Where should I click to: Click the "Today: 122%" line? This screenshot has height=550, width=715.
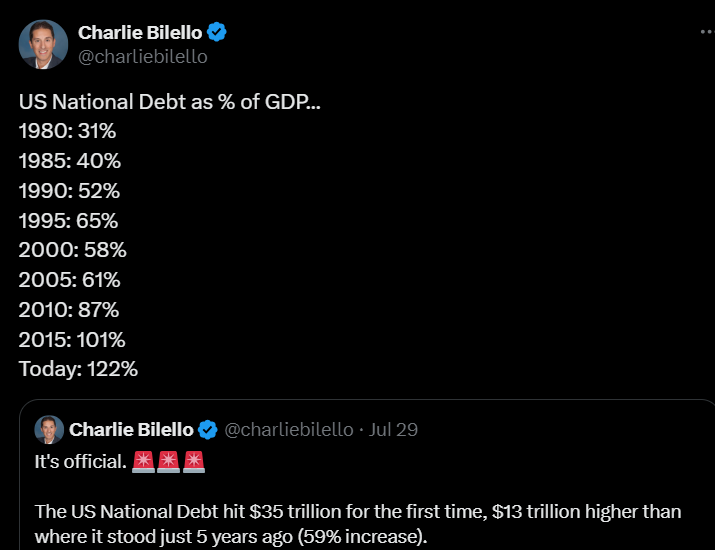(x=78, y=369)
